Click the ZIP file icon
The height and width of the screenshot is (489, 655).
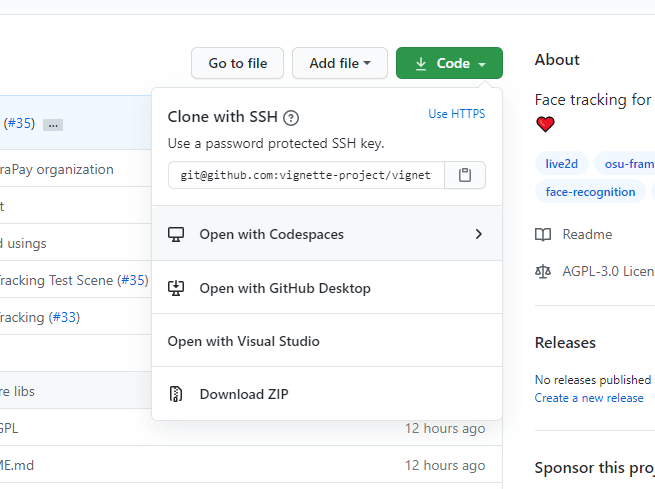click(176, 394)
